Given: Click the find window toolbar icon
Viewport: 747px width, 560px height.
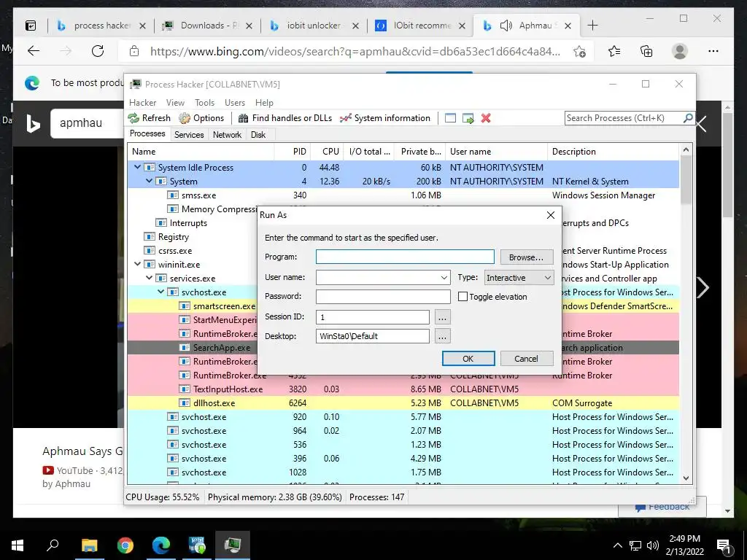Looking at the screenshot, I should click(x=450, y=118).
